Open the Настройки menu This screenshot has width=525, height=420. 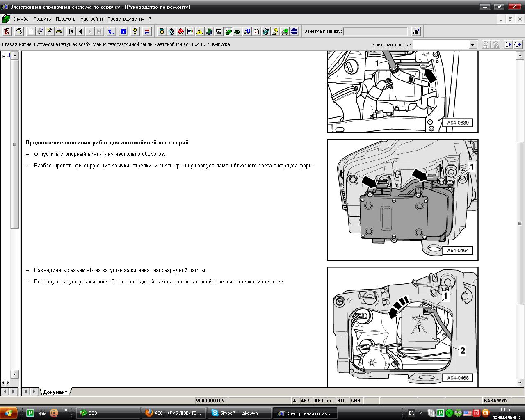click(x=91, y=19)
